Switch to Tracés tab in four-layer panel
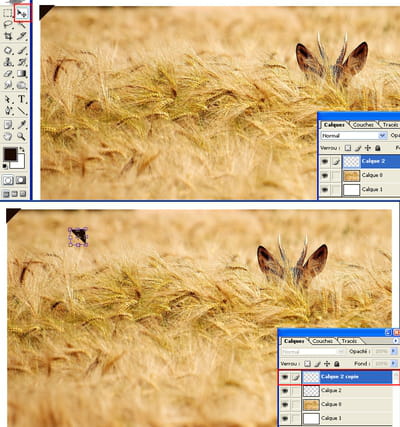Image resolution: width=400 pixels, height=427 pixels. click(x=349, y=341)
